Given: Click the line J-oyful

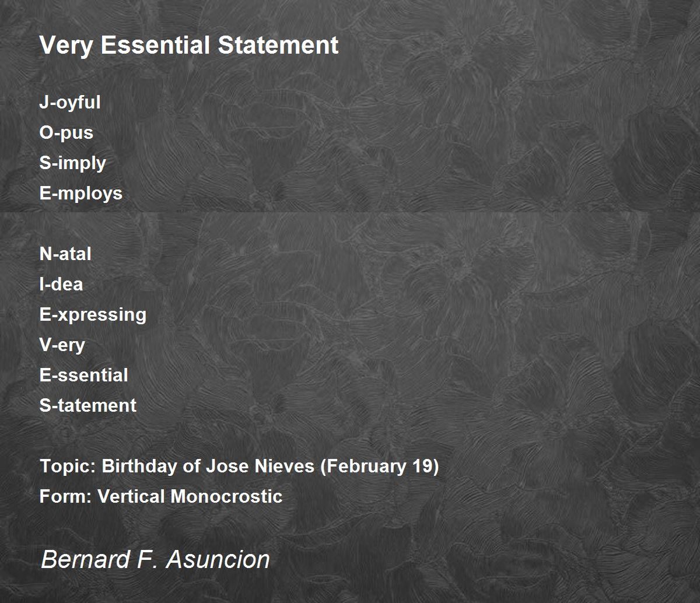Looking at the screenshot, I should click(x=70, y=103).
